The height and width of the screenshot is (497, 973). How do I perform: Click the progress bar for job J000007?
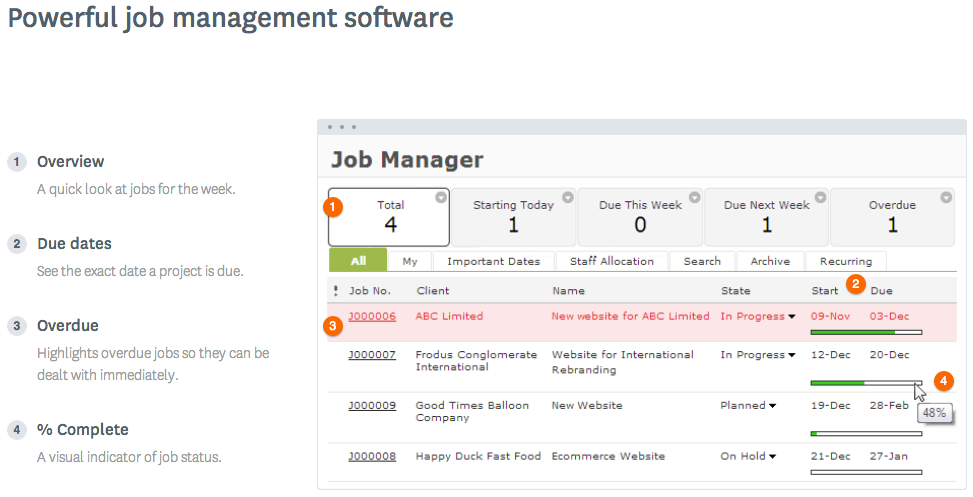[x=865, y=382]
